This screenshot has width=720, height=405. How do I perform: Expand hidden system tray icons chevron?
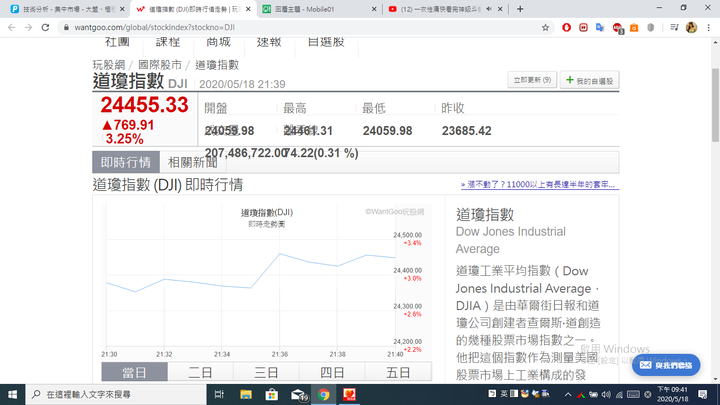[568, 394]
